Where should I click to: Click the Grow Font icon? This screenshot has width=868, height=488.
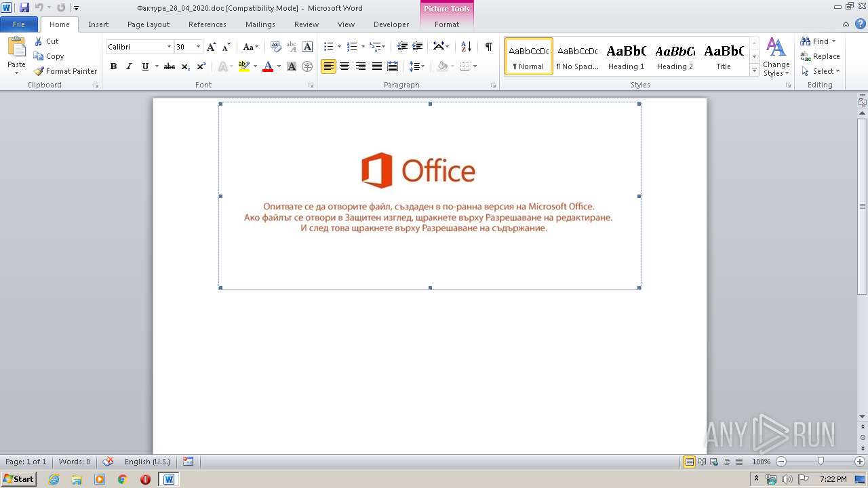[212, 47]
